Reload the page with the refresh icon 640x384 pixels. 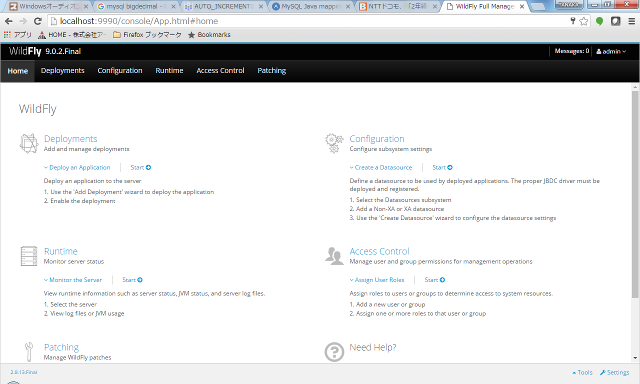click(x=38, y=21)
